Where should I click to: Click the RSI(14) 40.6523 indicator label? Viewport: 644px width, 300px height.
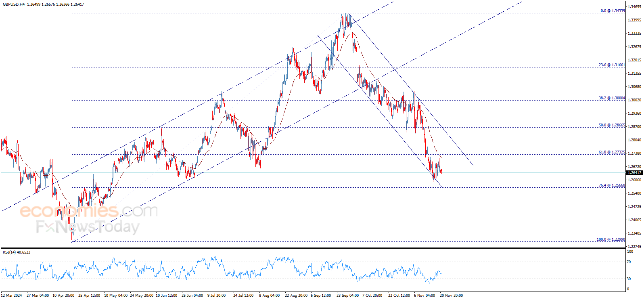click(x=17, y=252)
